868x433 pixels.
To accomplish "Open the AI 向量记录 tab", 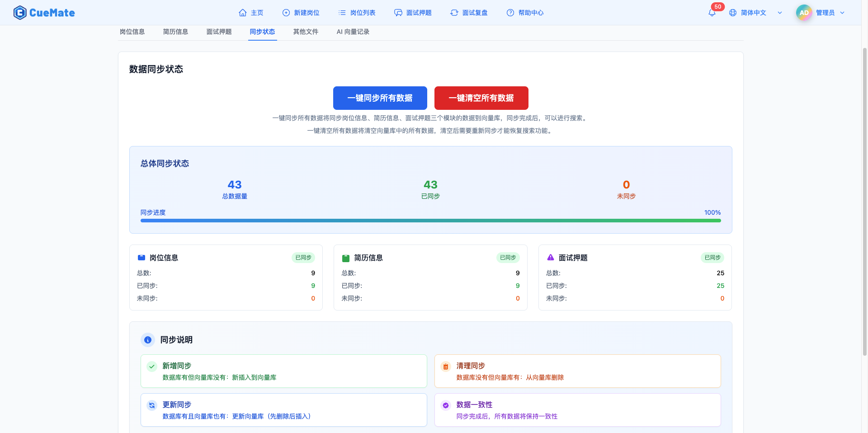I will tap(353, 32).
